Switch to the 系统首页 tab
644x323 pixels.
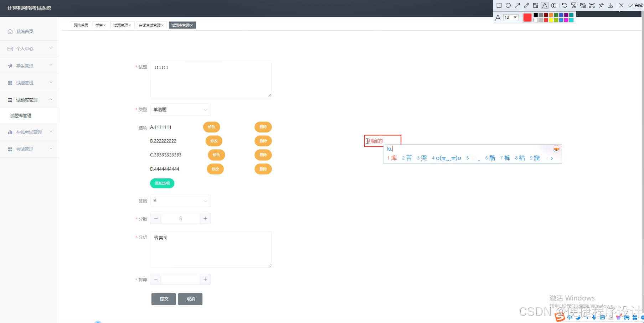click(81, 25)
